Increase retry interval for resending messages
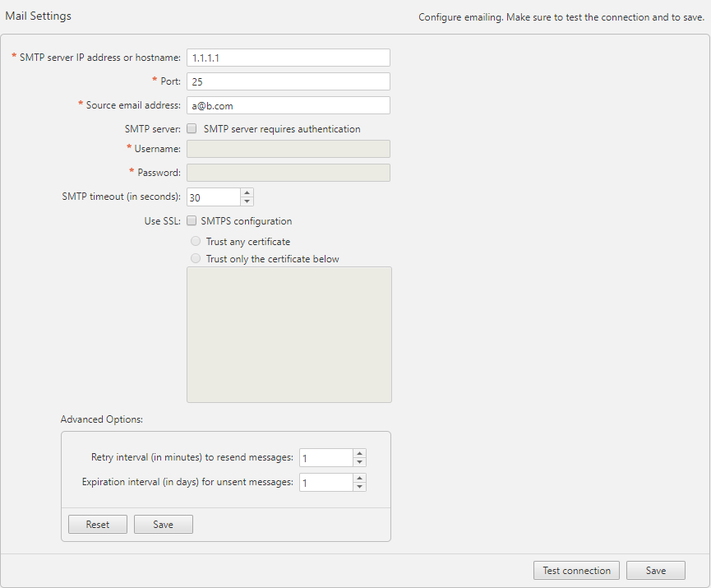The height and width of the screenshot is (588, 711). [359, 453]
